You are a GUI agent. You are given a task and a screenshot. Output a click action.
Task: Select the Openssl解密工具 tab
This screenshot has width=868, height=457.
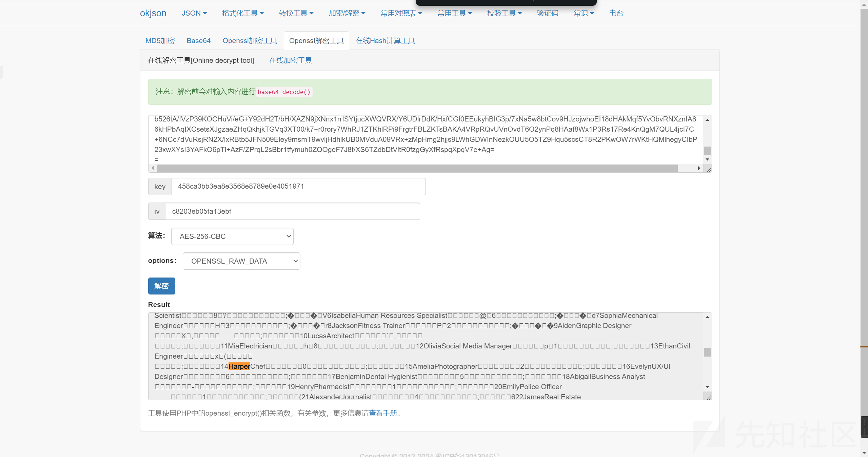(x=316, y=41)
